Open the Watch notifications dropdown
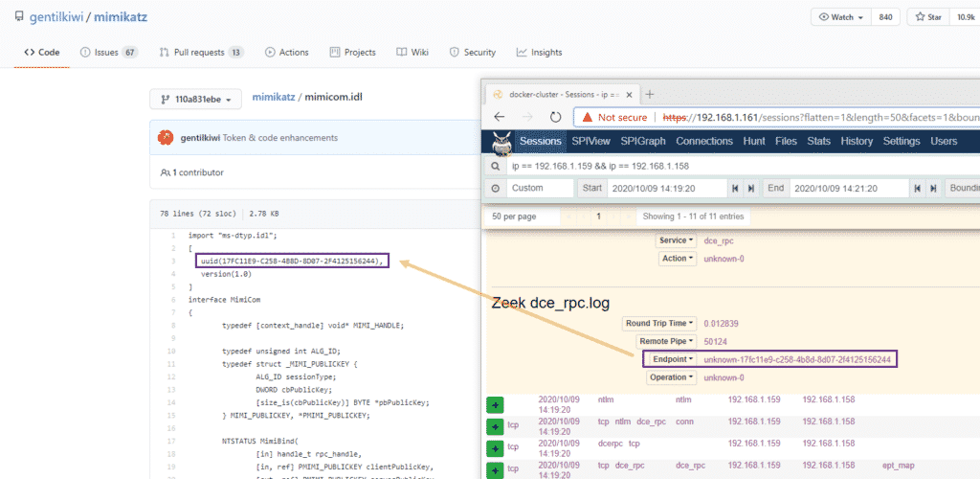Image resolution: width=980 pixels, height=479 pixels. click(838, 17)
